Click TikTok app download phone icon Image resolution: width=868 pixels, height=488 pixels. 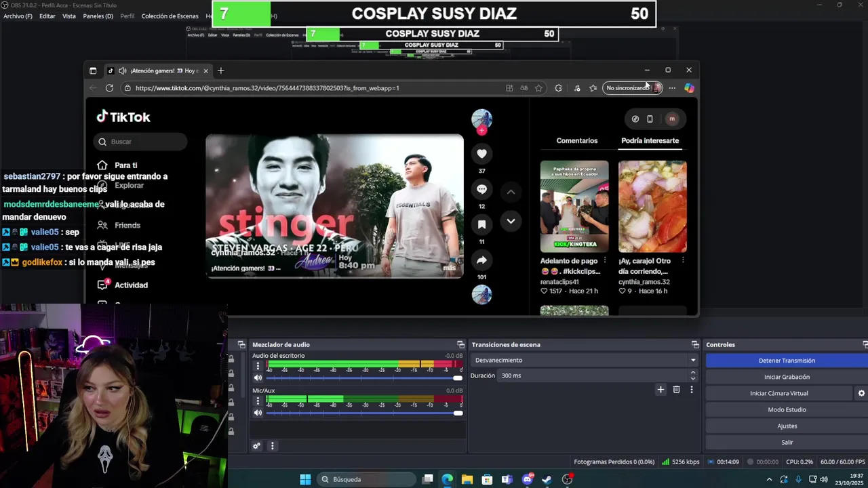coord(650,119)
